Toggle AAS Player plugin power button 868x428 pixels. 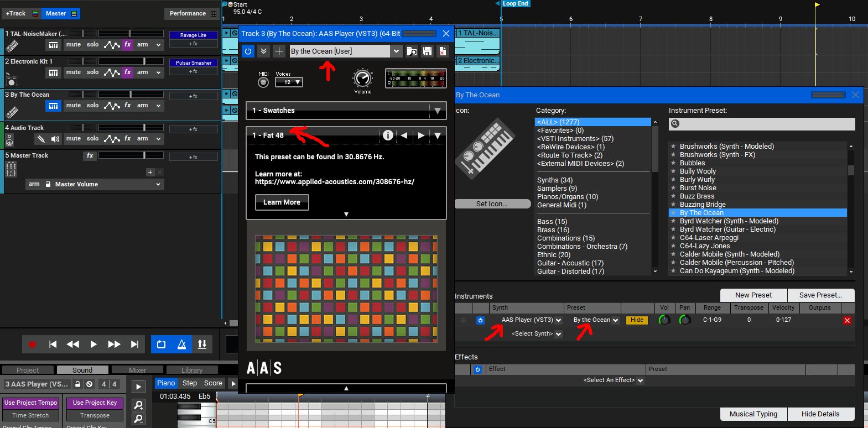[248, 51]
